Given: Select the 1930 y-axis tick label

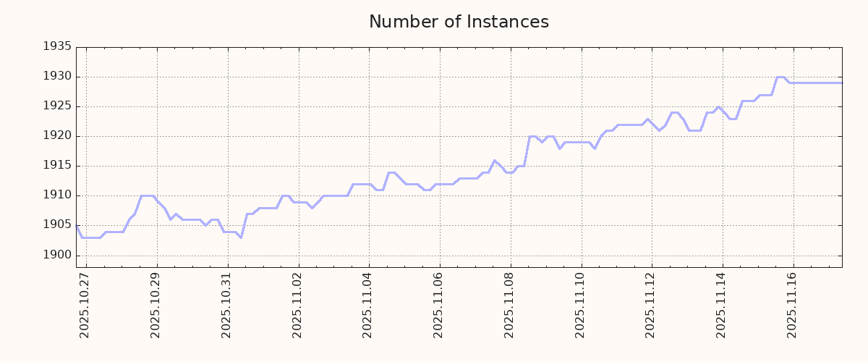Looking at the screenshot, I should (57, 77).
